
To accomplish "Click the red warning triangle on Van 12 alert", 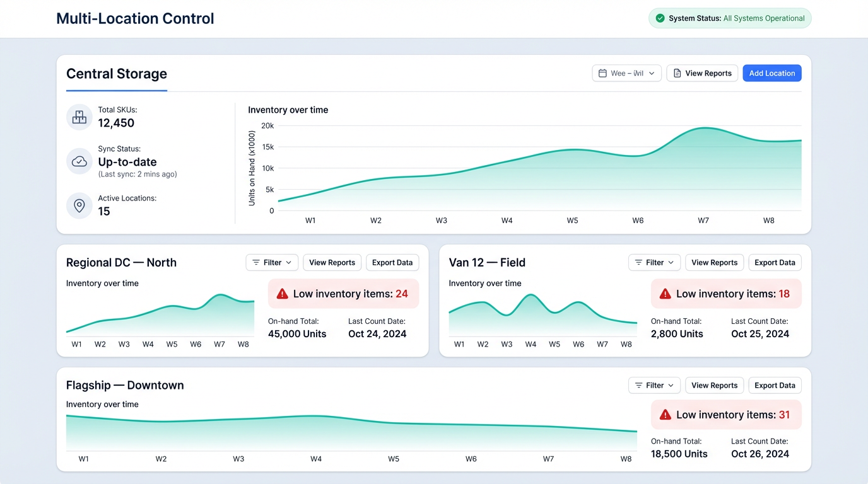I will pyautogui.click(x=666, y=293).
